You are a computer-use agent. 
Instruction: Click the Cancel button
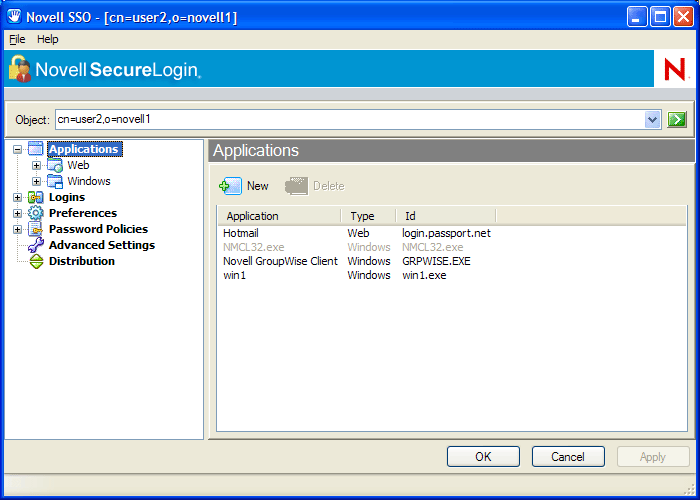(x=568, y=456)
